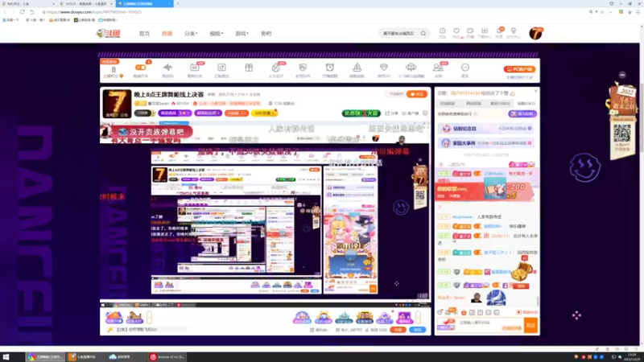Click the gift box icon in streamer toolbar
Screen dimensions: 644x362
(x=249, y=68)
